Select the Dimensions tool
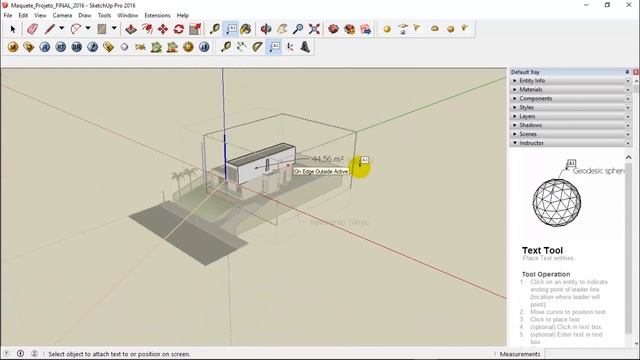The width and height of the screenshot is (640, 360). click(x=241, y=47)
